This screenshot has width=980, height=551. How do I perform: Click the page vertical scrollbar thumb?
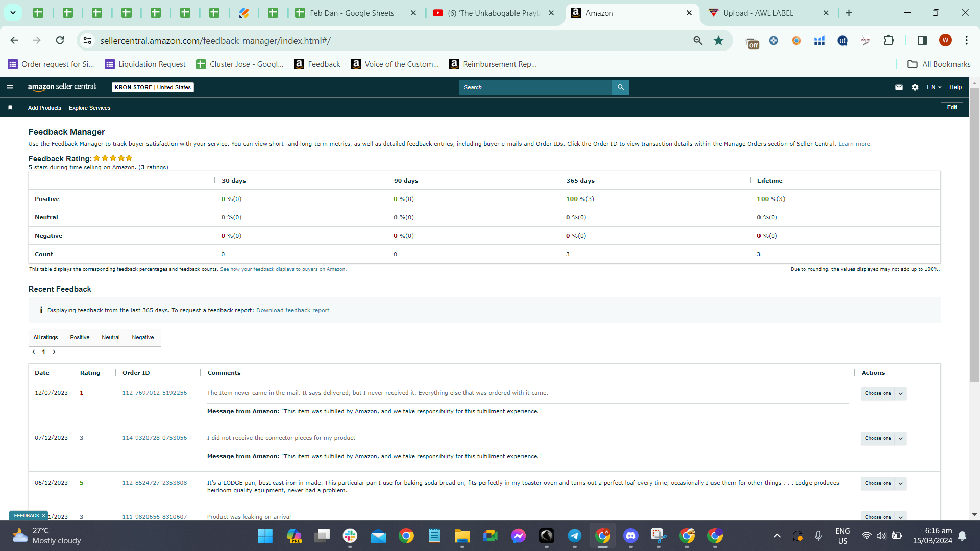click(974, 235)
